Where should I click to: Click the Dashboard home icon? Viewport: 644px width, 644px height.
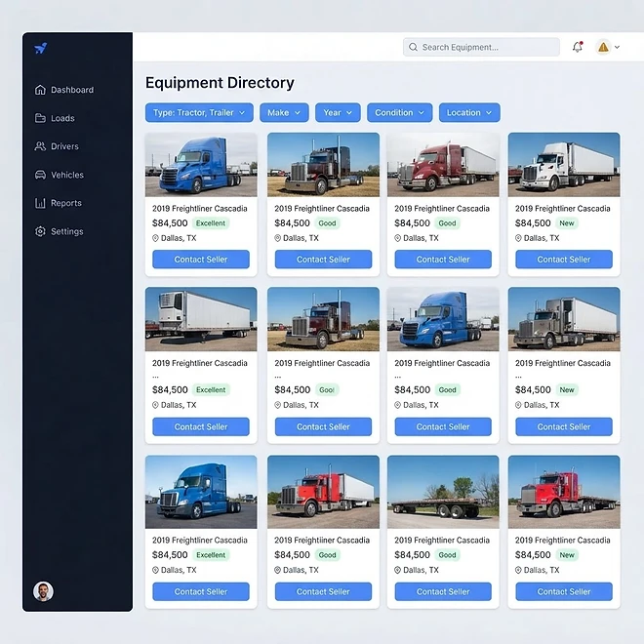point(40,90)
